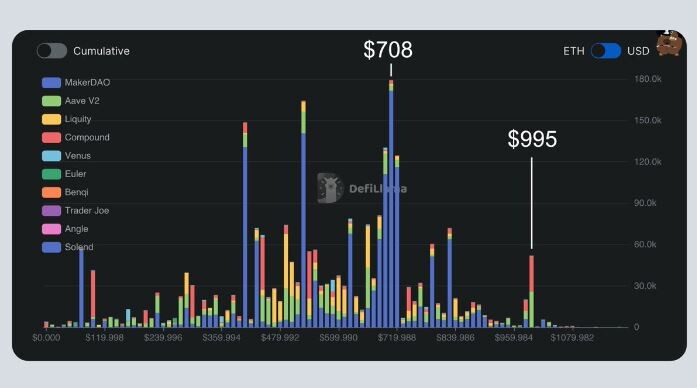Click the 90.0k y-axis value

coord(645,203)
